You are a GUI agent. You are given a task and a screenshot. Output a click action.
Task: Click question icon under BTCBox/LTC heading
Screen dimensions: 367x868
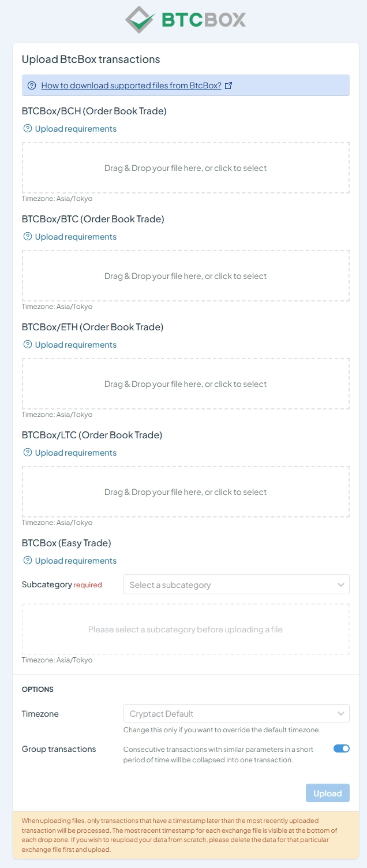click(28, 453)
